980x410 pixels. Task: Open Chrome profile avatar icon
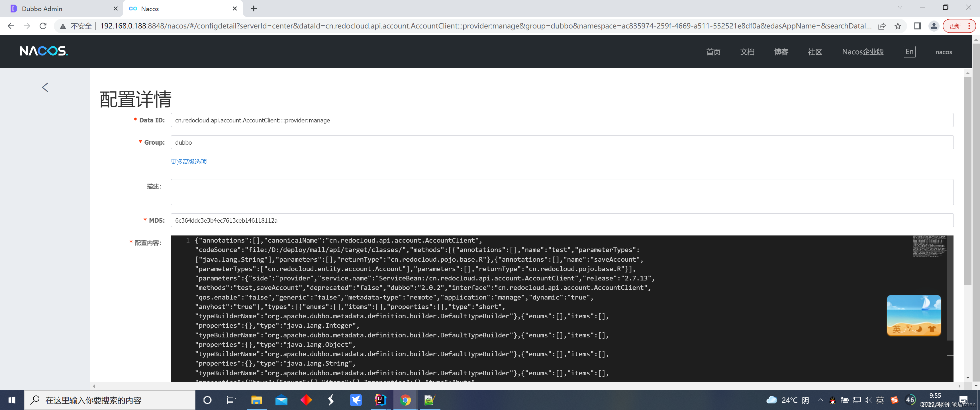(x=934, y=26)
